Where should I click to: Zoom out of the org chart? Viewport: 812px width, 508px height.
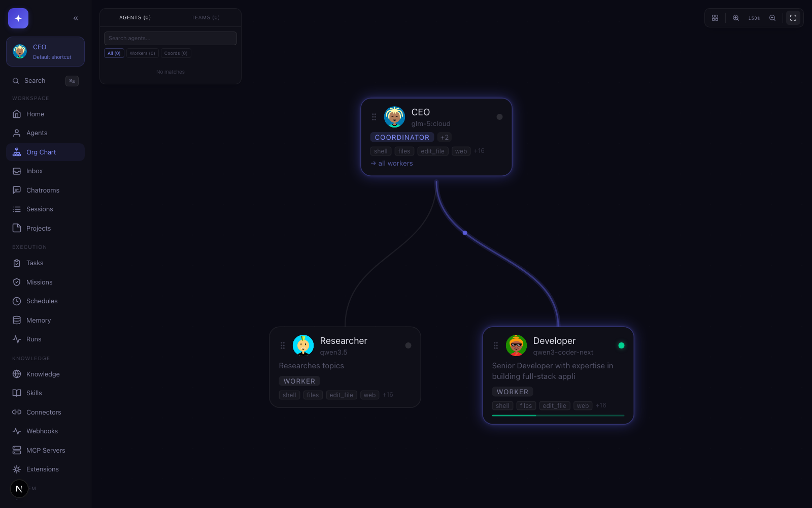pyautogui.click(x=772, y=18)
